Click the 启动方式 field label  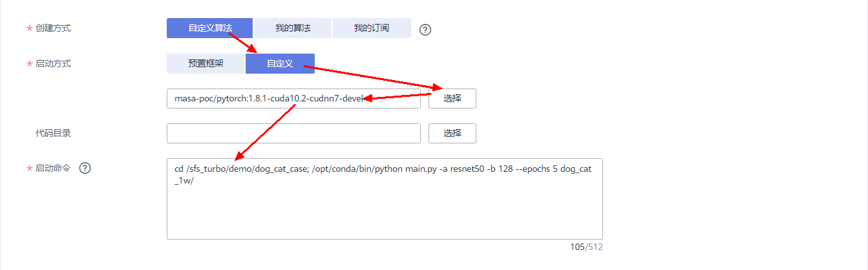tap(53, 64)
